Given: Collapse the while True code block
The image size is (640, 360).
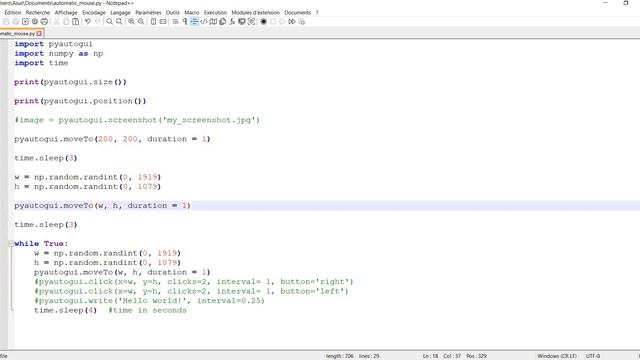Looking at the screenshot, I should [11, 244].
